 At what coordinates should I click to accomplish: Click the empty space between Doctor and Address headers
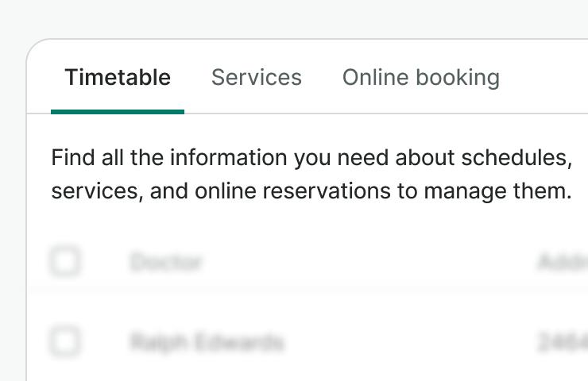[366, 261]
